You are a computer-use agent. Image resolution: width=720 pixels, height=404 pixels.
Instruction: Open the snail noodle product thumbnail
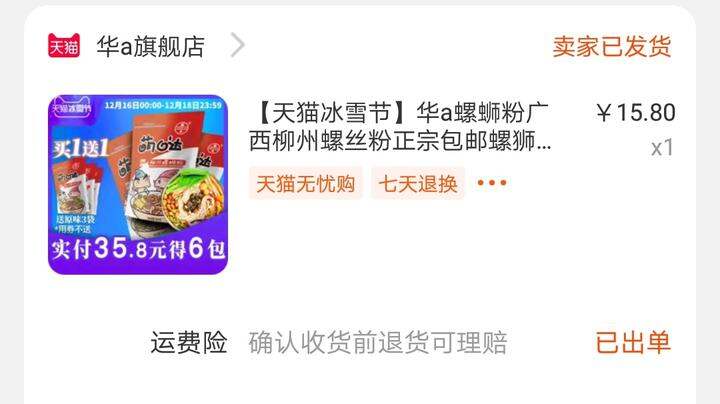pos(138,185)
